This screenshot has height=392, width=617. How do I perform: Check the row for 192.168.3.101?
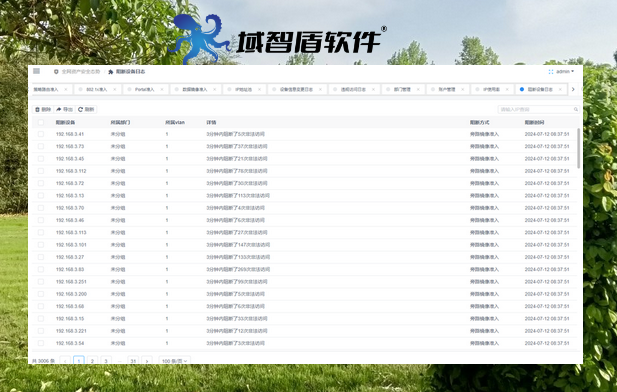(x=41, y=245)
